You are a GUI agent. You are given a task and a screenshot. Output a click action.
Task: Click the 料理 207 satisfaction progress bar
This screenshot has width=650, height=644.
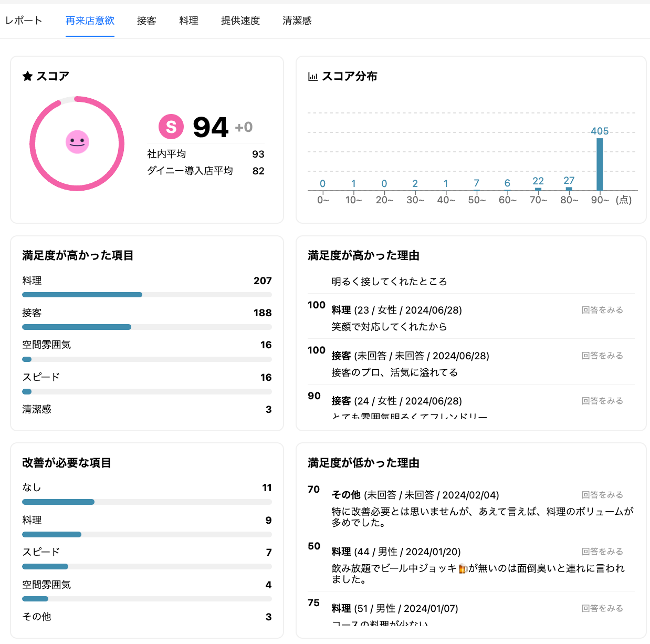click(147, 295)
